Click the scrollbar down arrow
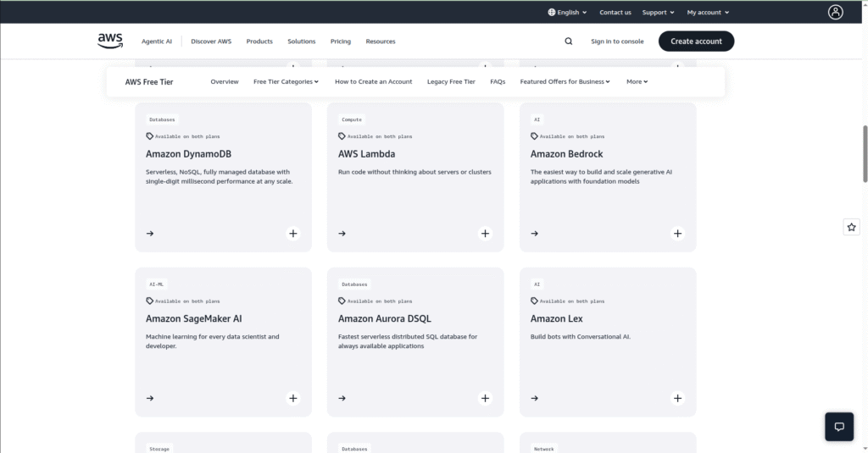Screen dimensions: 868x453 click(x=865, y=449)
